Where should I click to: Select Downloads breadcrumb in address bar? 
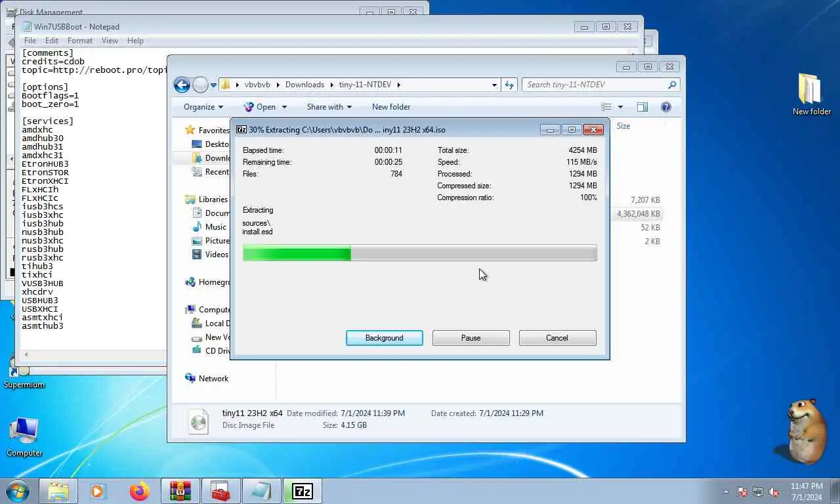[x=304, y=85]
